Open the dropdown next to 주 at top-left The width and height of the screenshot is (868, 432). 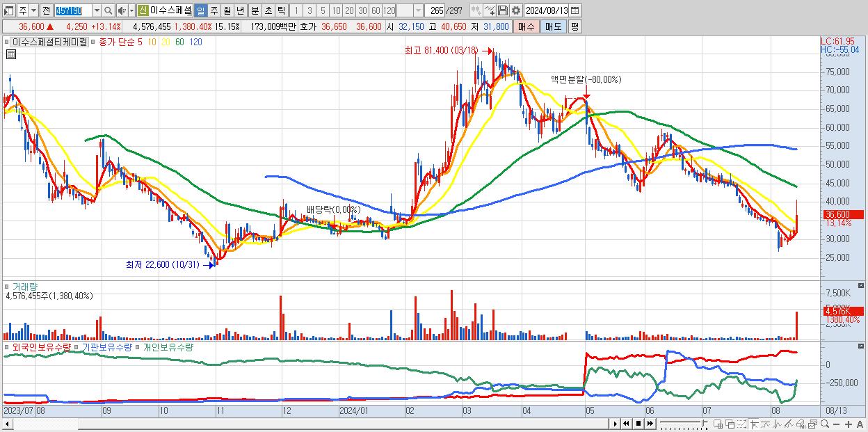(34, 10)
